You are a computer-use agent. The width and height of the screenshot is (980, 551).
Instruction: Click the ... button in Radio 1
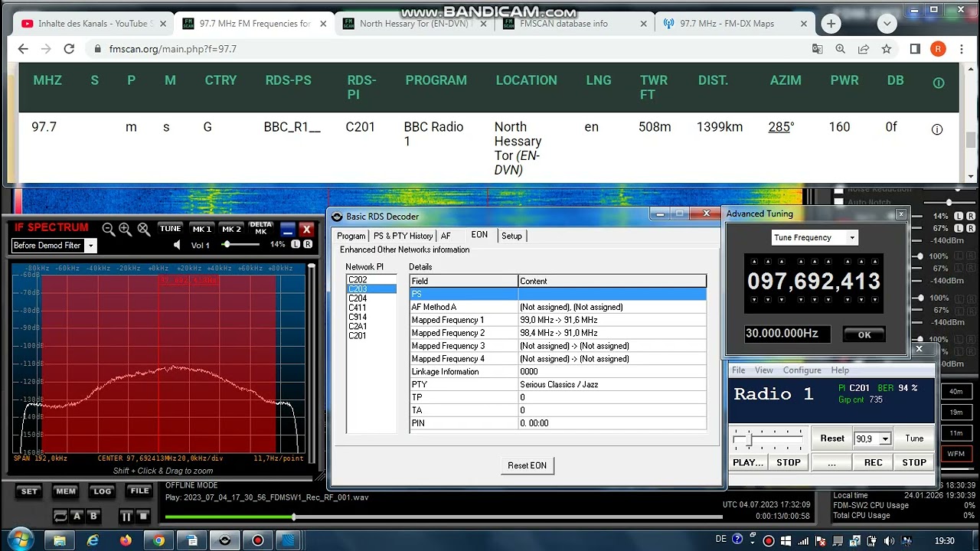coord(831,462)
